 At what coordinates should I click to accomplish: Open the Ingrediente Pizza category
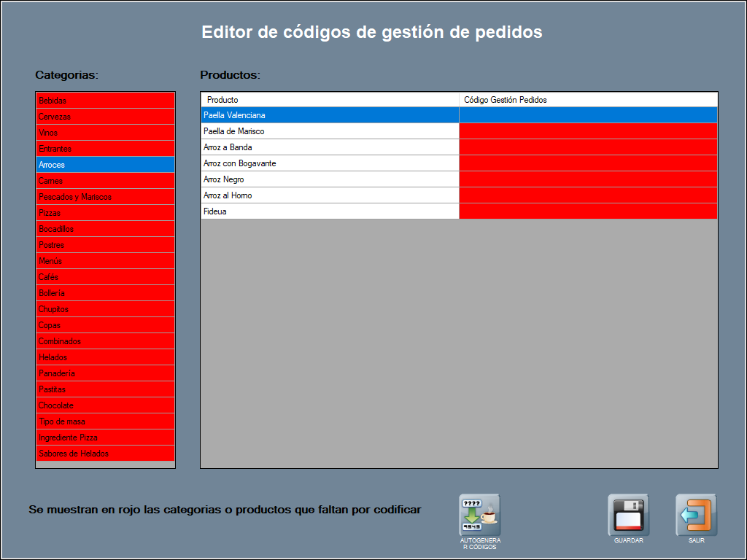point(106,437)
